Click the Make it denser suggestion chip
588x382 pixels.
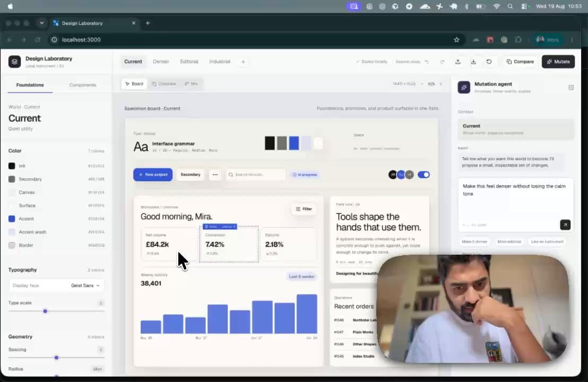pyautogui.click(x=474, y=242)
